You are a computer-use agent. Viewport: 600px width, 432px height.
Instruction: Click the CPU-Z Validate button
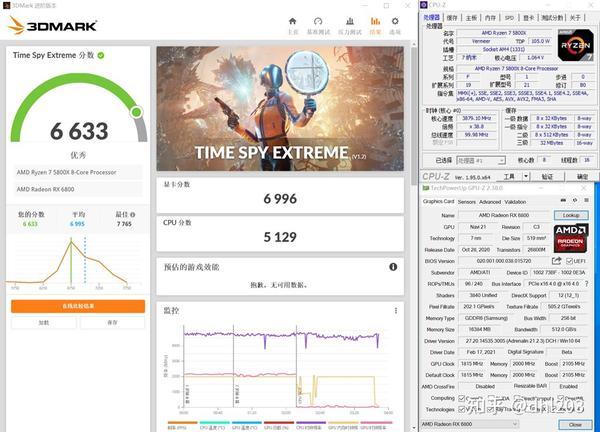(x=547, y=176)
